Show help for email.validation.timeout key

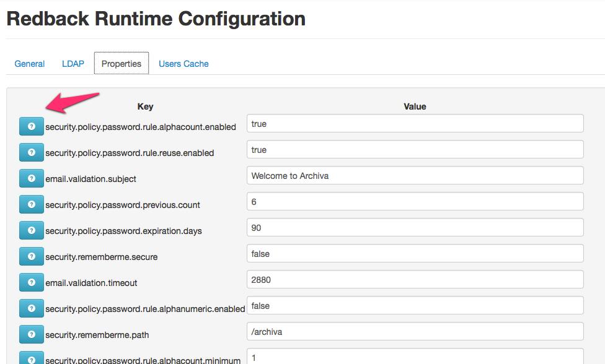tap(31, 282)
